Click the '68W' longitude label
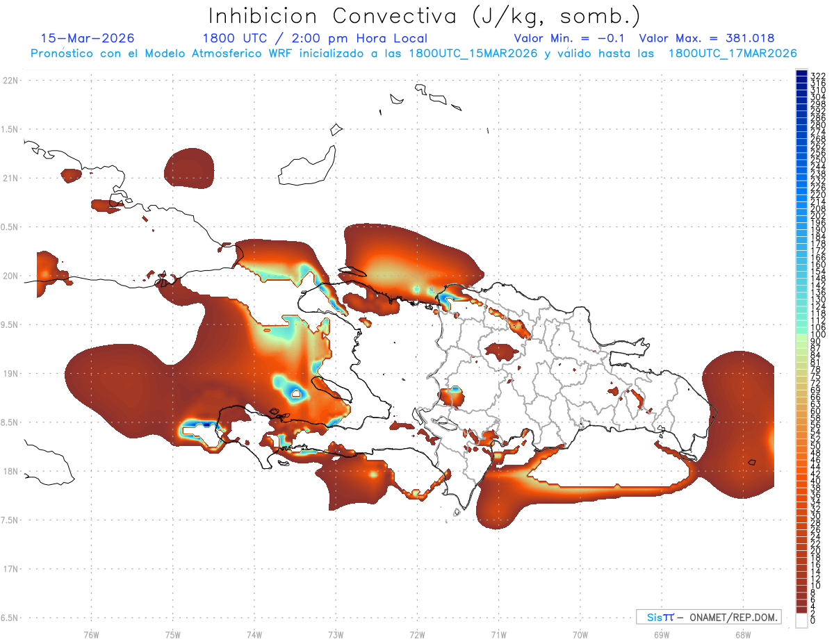This screenshot has width=834, height=644. click(742, 634)
